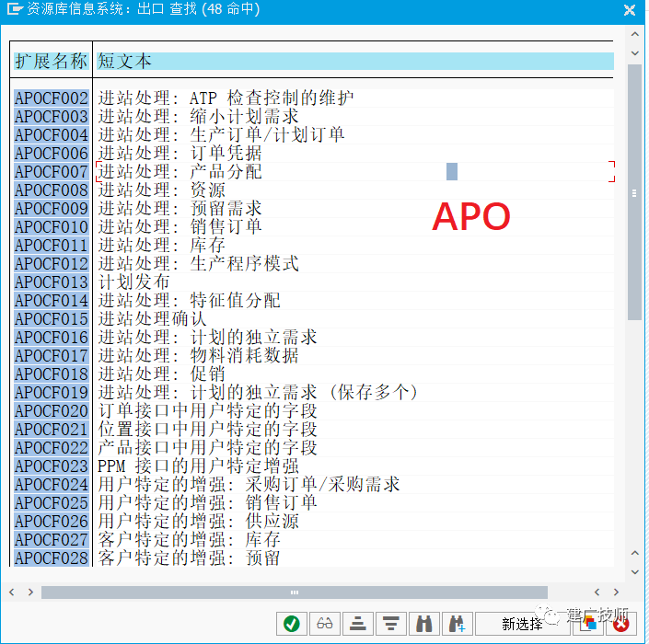The image size is (649, 644).
Task: Select exit name APOCF021
Action: tap(52, 430)
